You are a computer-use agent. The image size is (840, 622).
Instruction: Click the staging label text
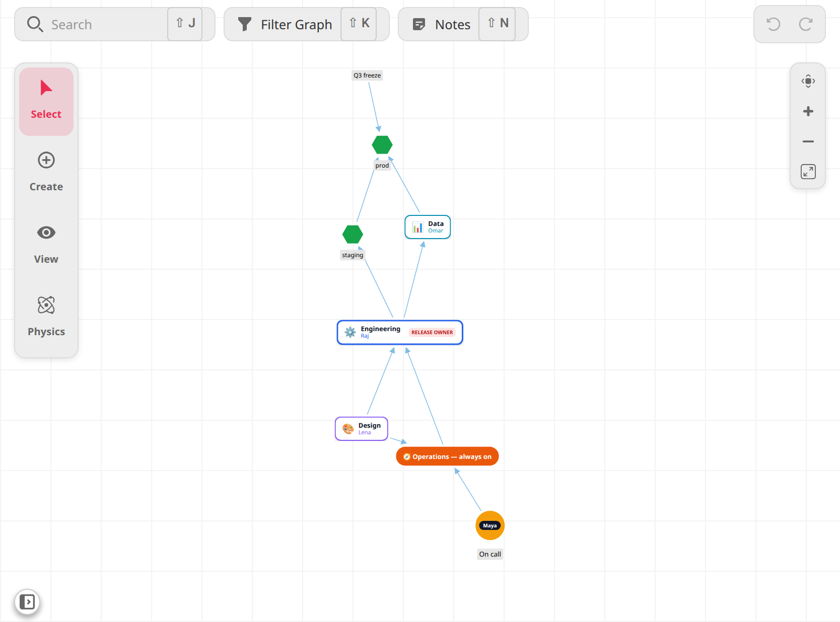[353, 255]
